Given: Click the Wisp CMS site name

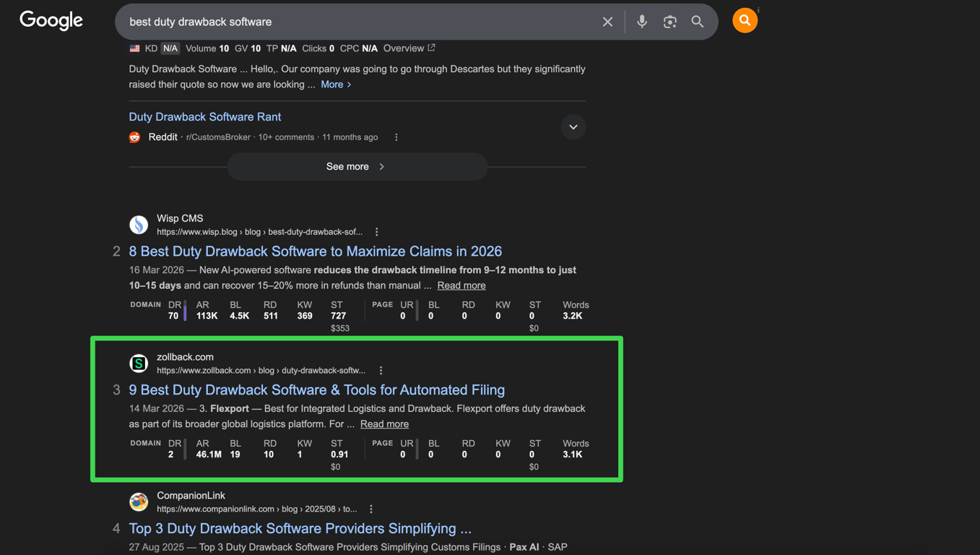Looking at the screenshot, I should [180, 218].
